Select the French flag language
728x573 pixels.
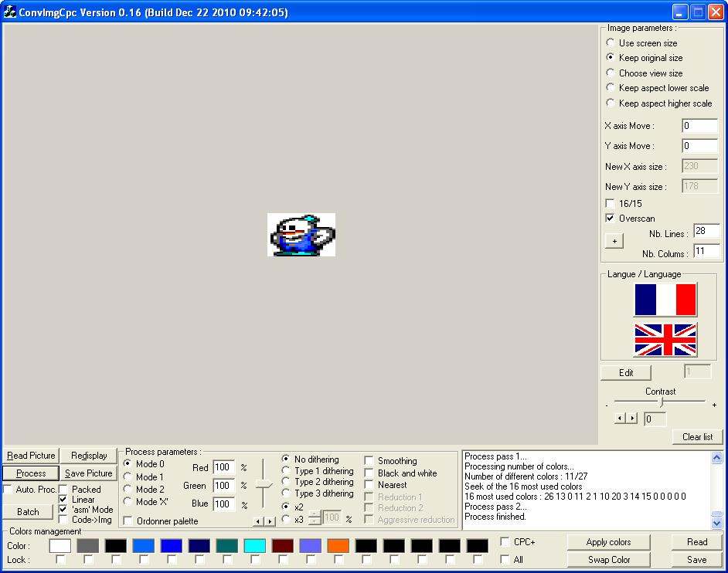pos(665,300)
